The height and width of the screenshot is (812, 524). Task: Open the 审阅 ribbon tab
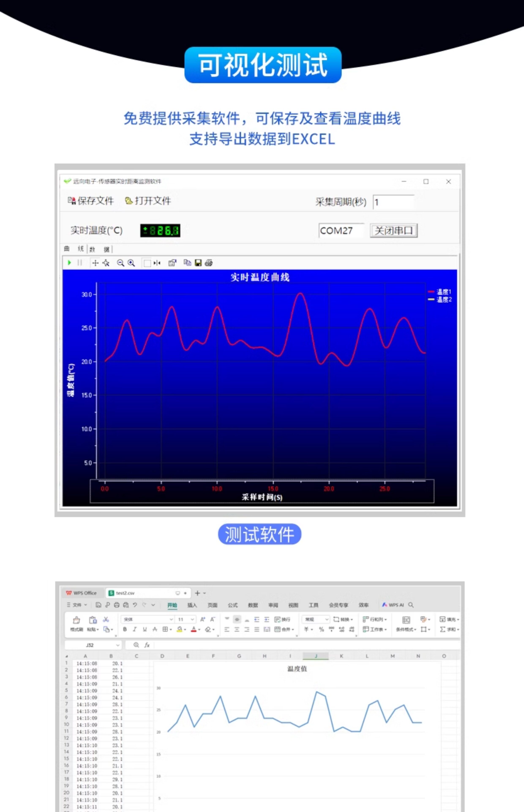point(273,605)
